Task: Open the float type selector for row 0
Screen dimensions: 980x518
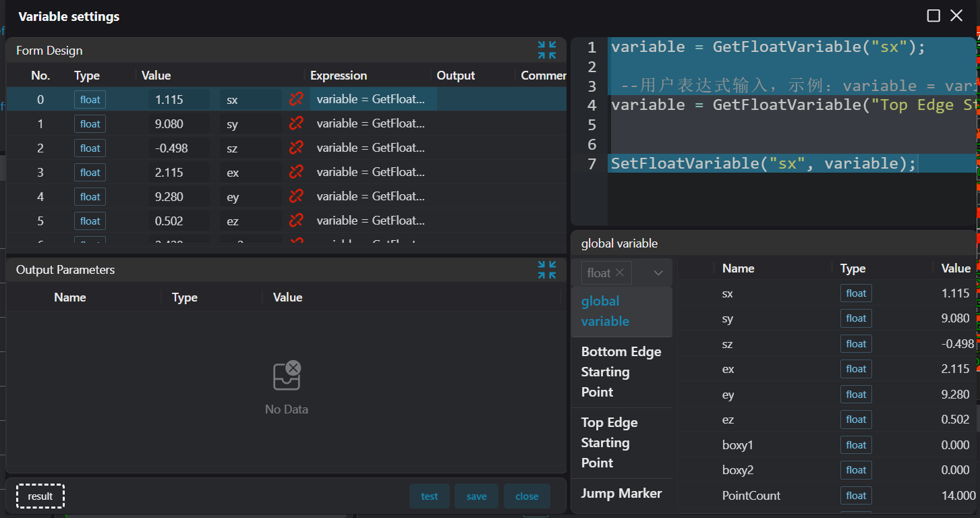Action: (x=90, y=100)
